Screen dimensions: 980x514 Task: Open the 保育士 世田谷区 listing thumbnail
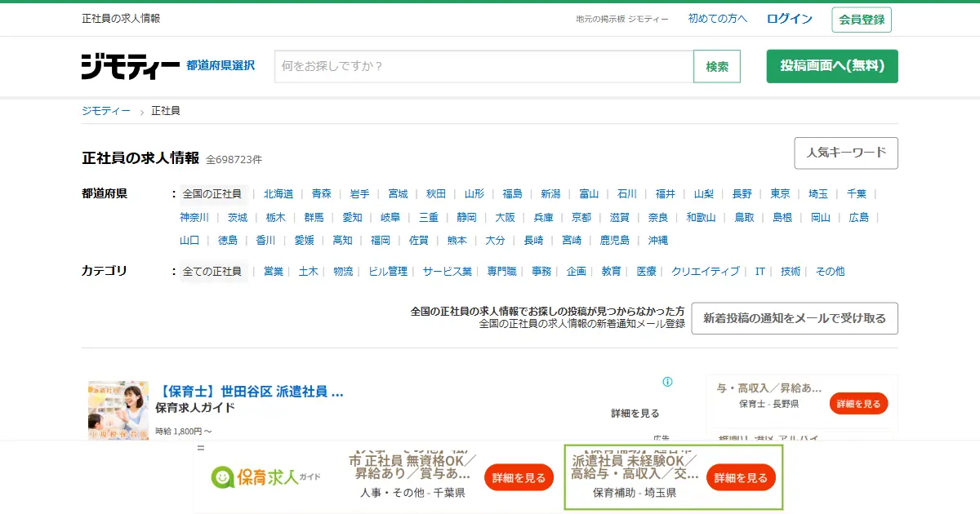tap(118, 410)
